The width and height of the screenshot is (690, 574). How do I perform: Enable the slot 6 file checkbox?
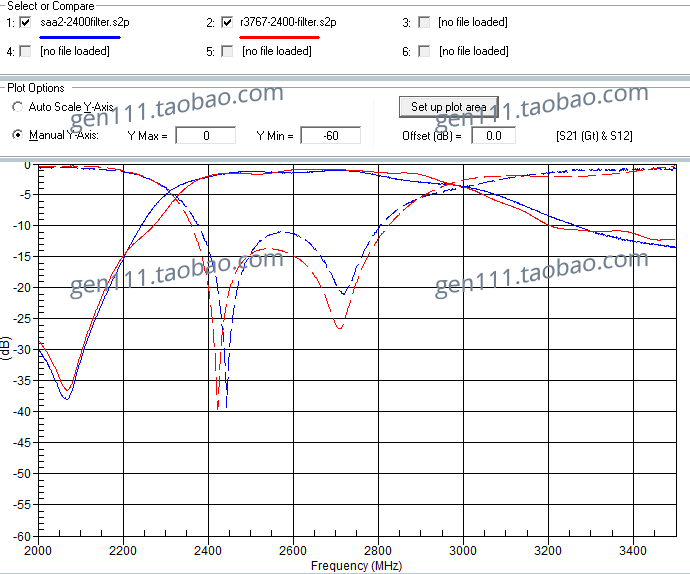tap(424, 51)
